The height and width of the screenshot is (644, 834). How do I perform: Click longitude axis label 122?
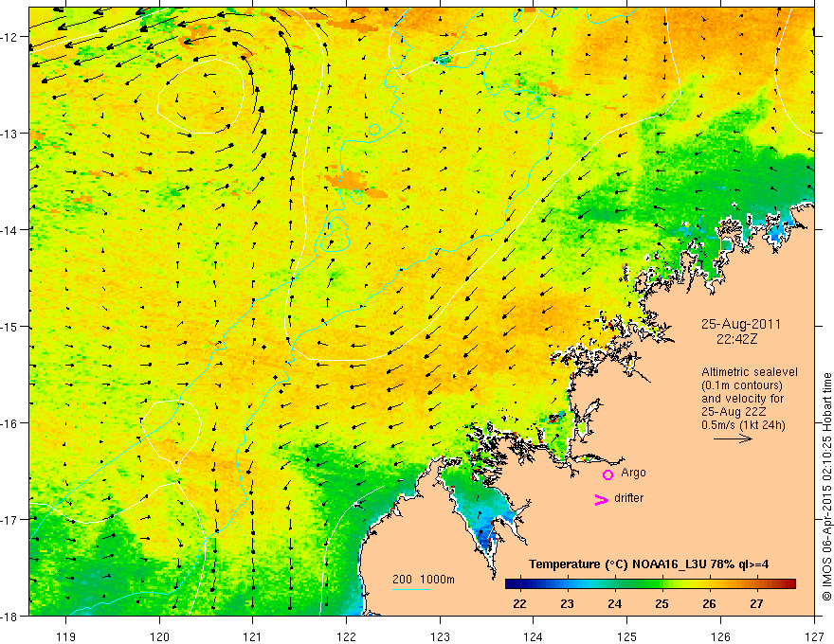(x=346, y=636)
